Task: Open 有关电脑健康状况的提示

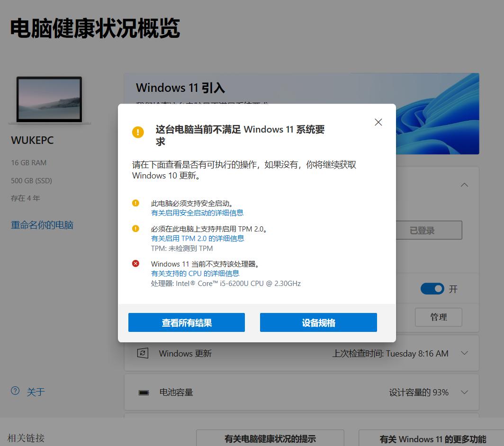Action: point(270,439)
